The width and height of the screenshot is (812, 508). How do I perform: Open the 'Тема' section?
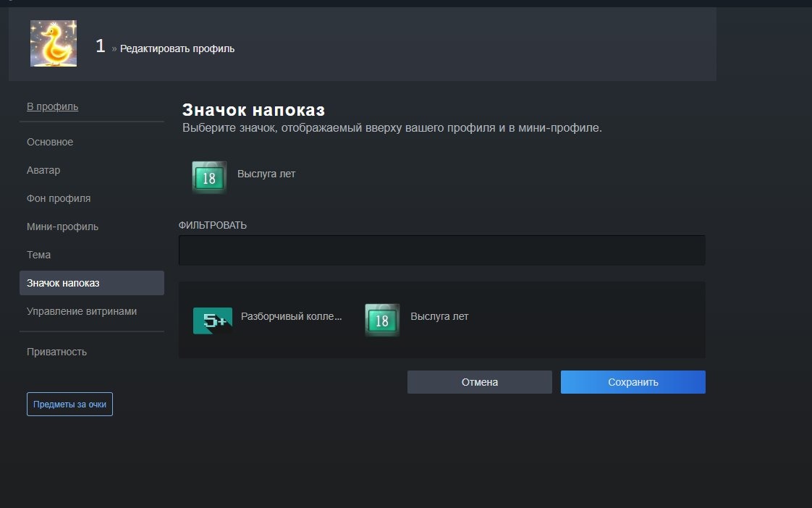pyautogui.click(x=39, y=255)
